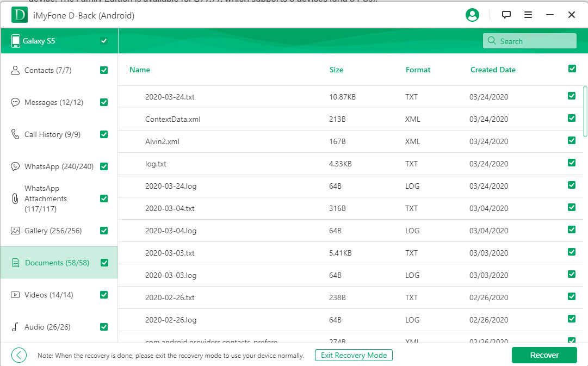Click the Contacts person icon

click(x=15, y=70)
